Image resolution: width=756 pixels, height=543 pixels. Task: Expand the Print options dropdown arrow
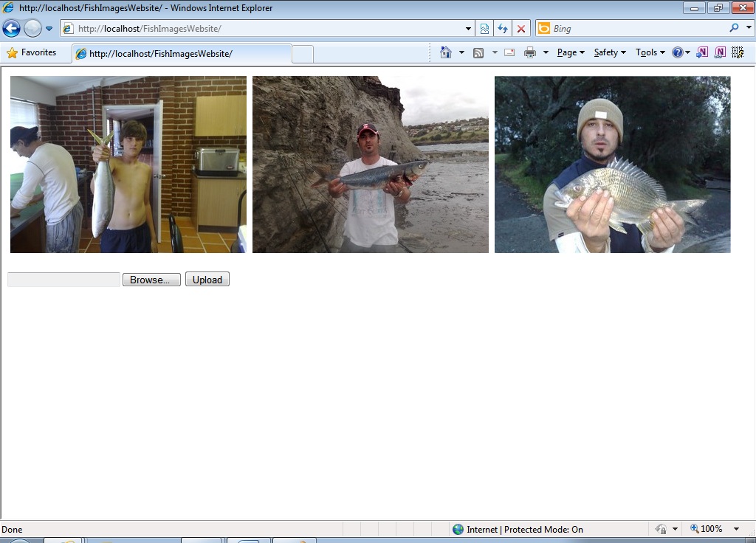pyautogui.click(x=546, y=52)
